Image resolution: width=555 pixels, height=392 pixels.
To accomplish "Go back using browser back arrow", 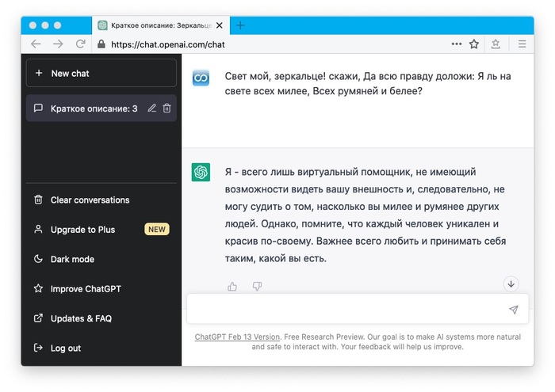I will tap(36, 44).
